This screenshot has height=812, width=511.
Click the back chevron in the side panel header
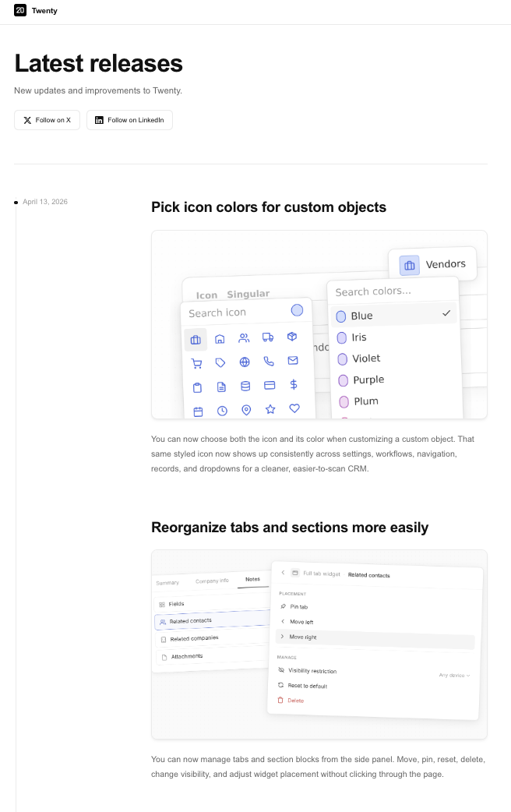tap(283, 572)
